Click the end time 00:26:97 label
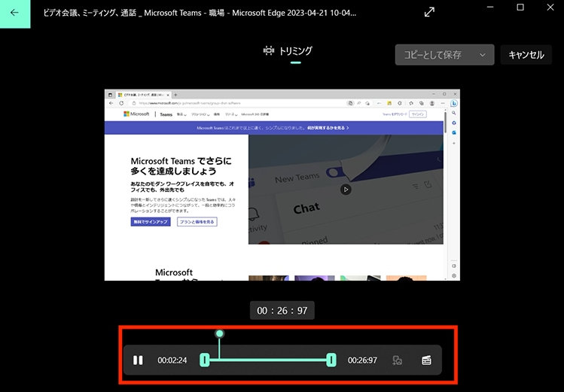564x392 pixels. coord(362,360)
